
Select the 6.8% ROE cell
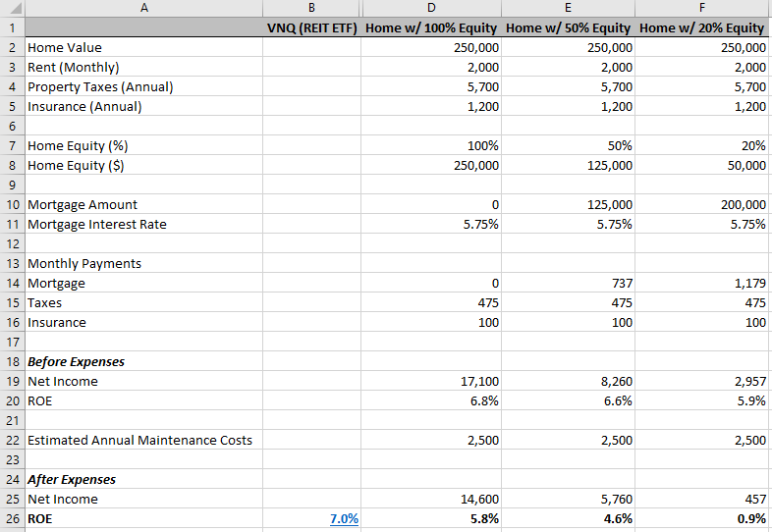click(x=431, y=401)
